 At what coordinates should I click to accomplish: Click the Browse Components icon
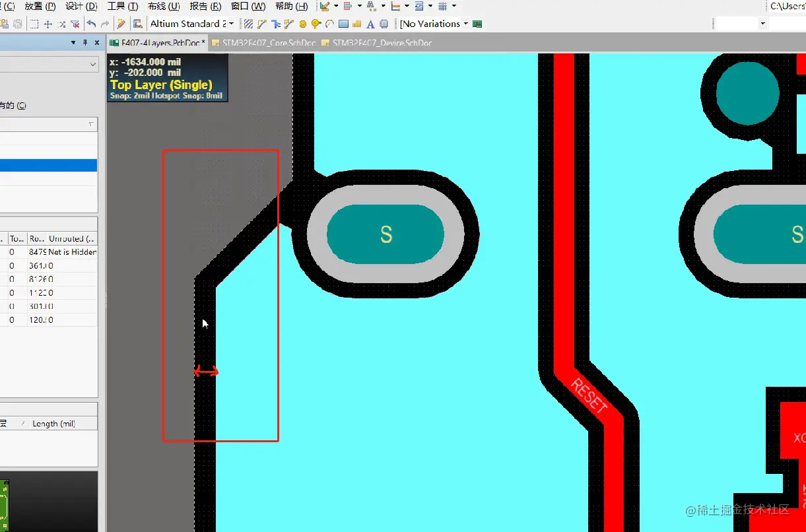pyautogui.click(x=137, y=24)
